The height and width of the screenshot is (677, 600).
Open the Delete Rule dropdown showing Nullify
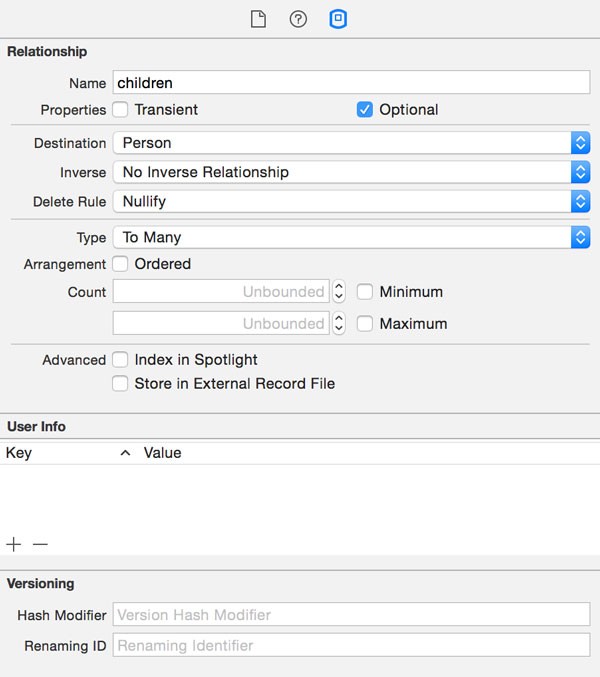tap(351, 202)
